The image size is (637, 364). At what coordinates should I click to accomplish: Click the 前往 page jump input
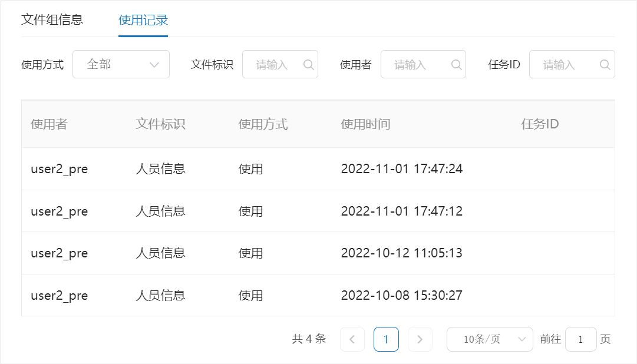click(x=580, y=339)
